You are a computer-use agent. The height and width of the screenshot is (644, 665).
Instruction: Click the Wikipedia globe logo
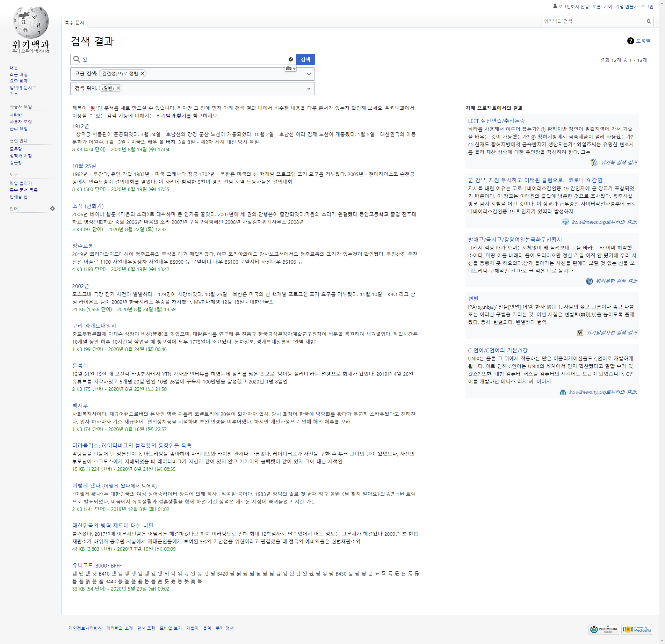(x=31, y=22)
